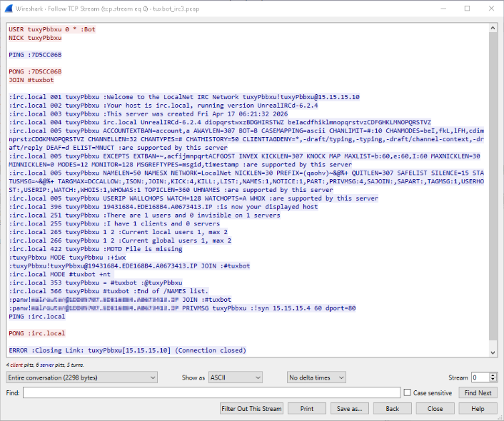Click the Wireshark shark fin title icon
This screenshot has width=504, height=421.
(x=9, y=9)
